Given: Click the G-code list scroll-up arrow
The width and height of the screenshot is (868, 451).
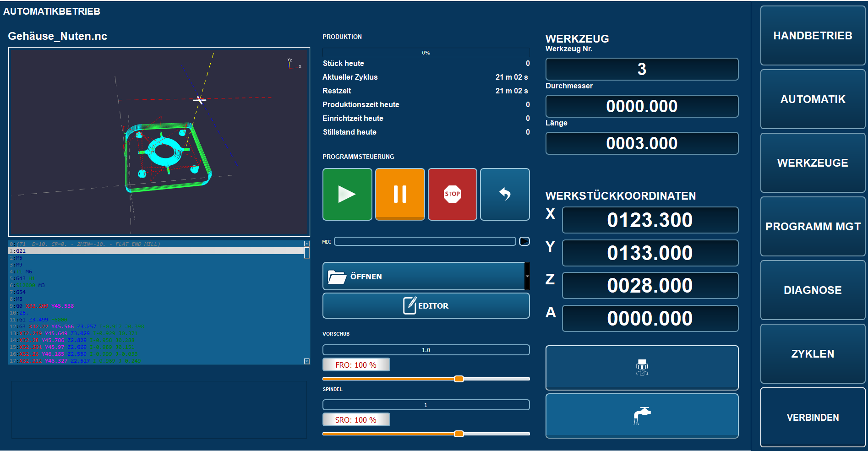Looking at the screenshot, I should (x=307, y=244).
